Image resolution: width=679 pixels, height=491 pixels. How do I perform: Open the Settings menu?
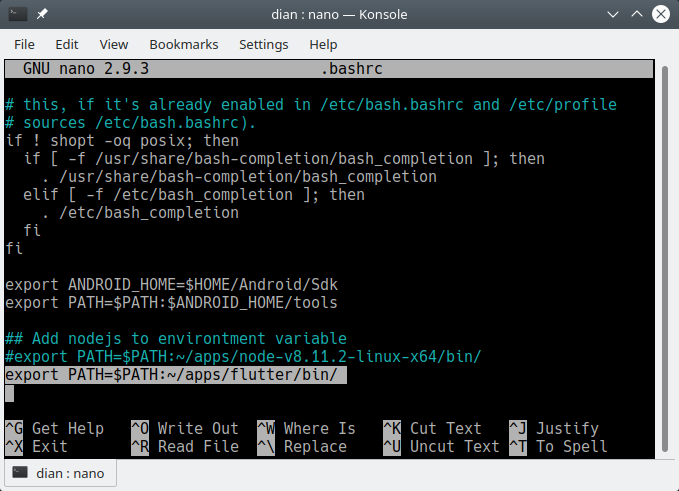point(263,44)
